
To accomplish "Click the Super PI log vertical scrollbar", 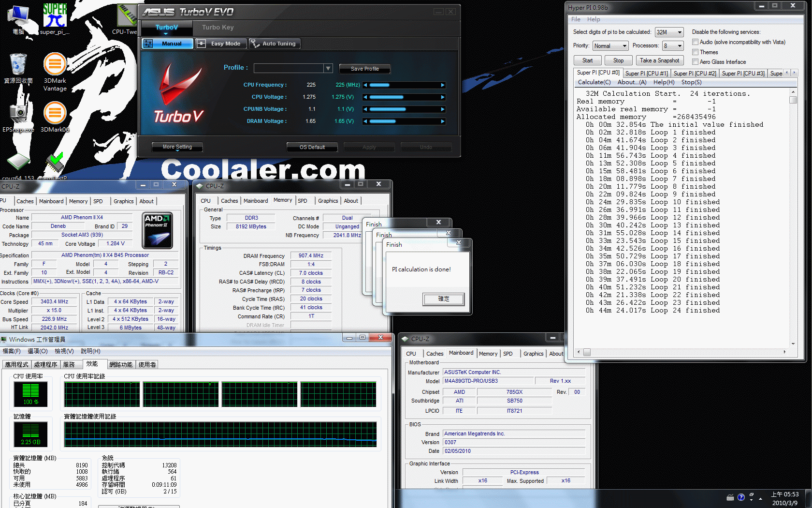I will pyautogui.click(x=793, y=218).
